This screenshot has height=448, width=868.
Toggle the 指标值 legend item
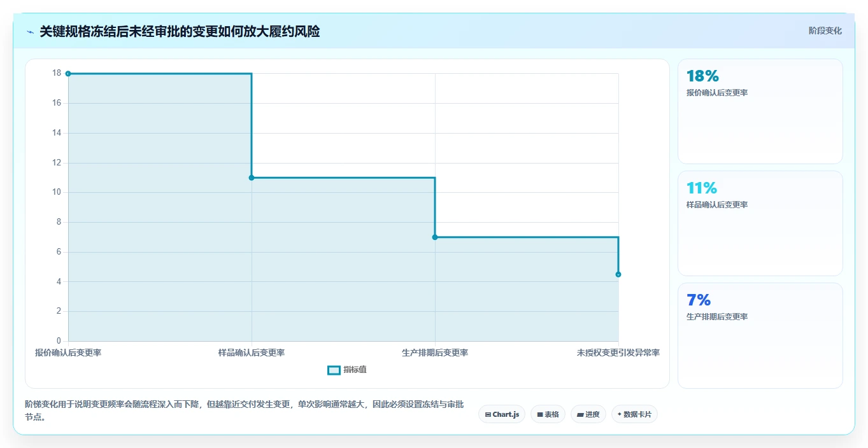pos(347,370)
